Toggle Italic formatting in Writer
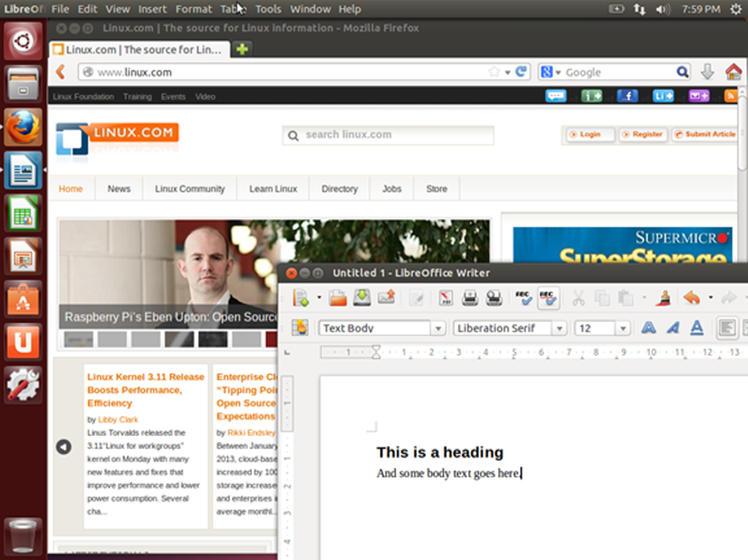The width and height of the screenshot is (748, 560). [x=672, y=328]
